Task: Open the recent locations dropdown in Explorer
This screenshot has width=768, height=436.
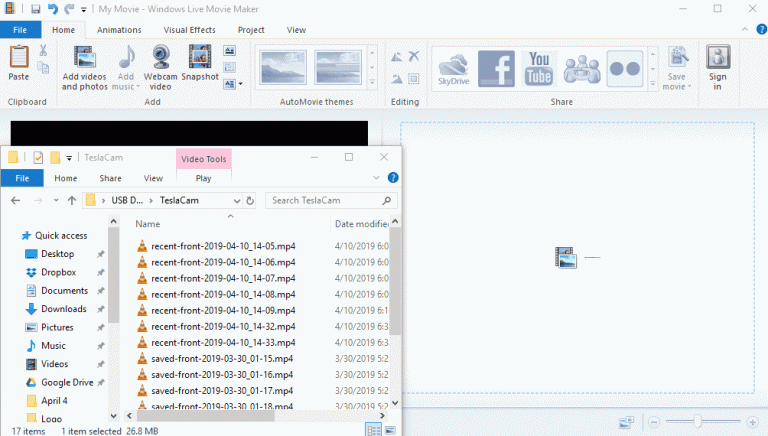Action: 56,200
